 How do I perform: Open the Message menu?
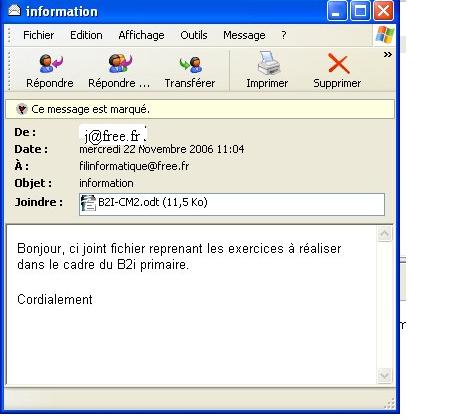click(x=244, y=35)
